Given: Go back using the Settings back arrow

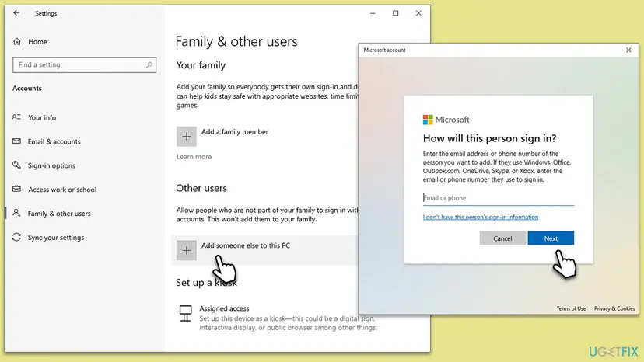Looking at the screenshot, I should point(16,13).
